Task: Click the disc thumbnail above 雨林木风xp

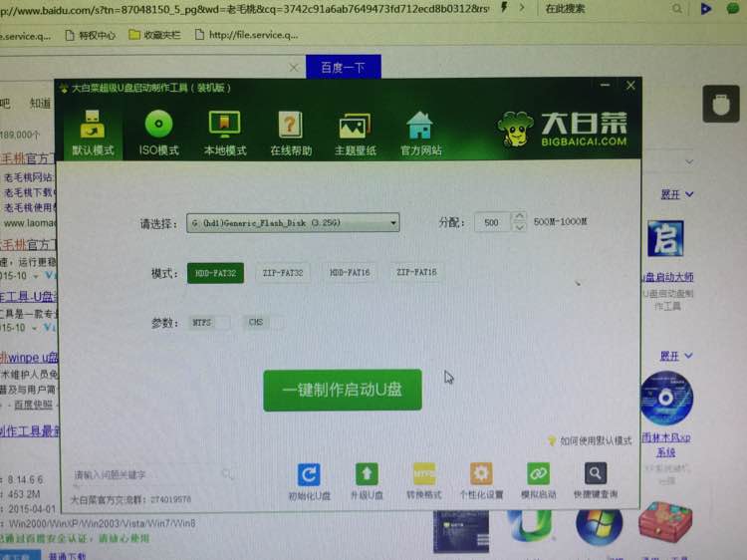Action: pos(666,399)
